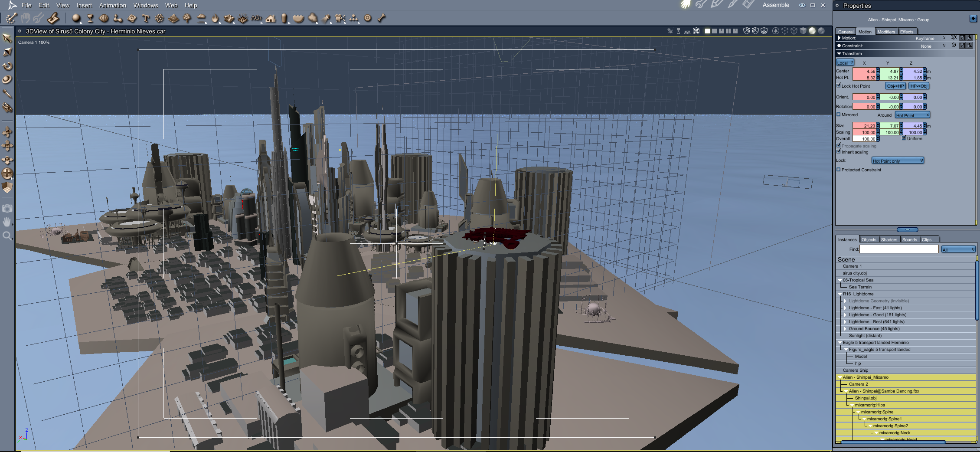
Task: Insert a camera with the film camera icon
Action: [x=340, y=18]
